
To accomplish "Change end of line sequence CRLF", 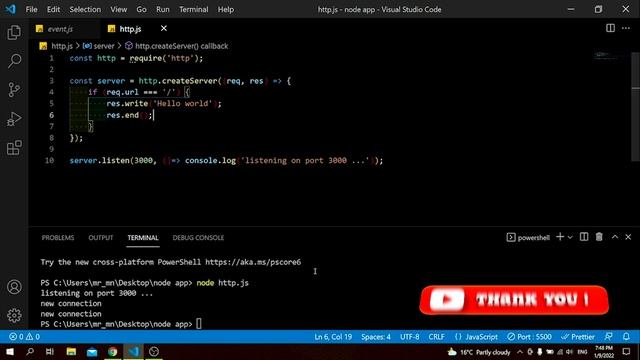I will (x=436, y=337).
